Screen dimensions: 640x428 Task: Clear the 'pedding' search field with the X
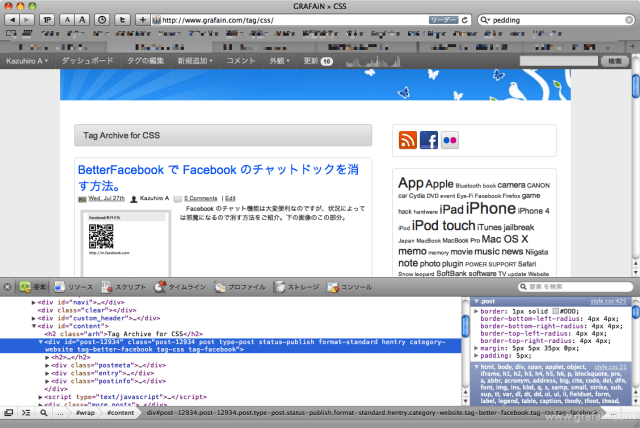pos(629,20)
